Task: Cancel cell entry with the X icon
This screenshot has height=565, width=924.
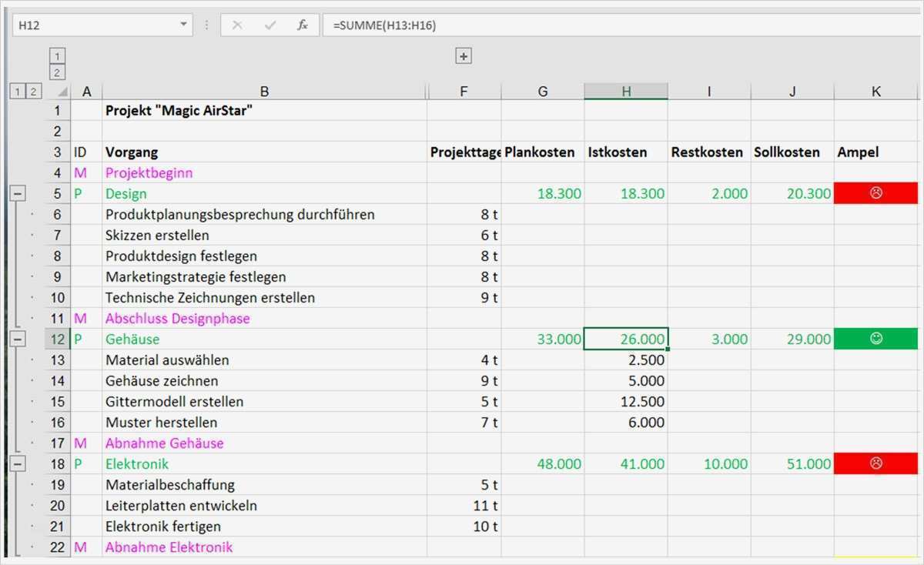Action: pyautogui.click(x=238, y=25)
